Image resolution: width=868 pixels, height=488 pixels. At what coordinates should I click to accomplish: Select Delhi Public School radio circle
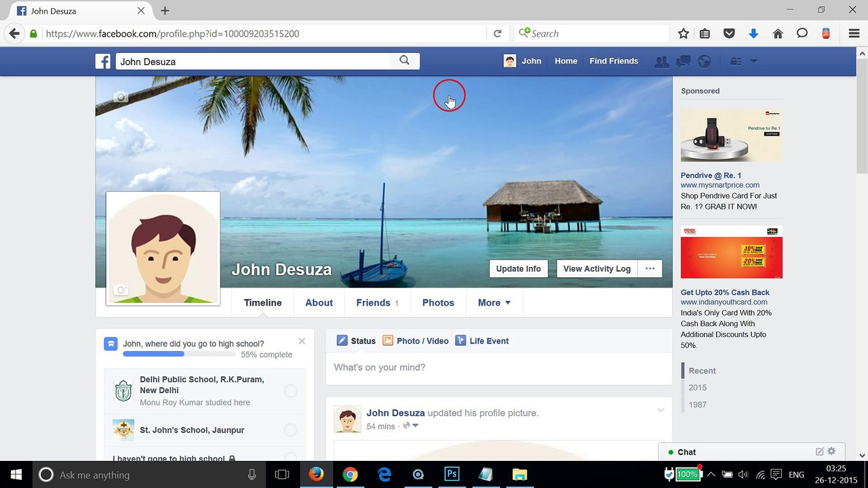click(x=290, y=391)
